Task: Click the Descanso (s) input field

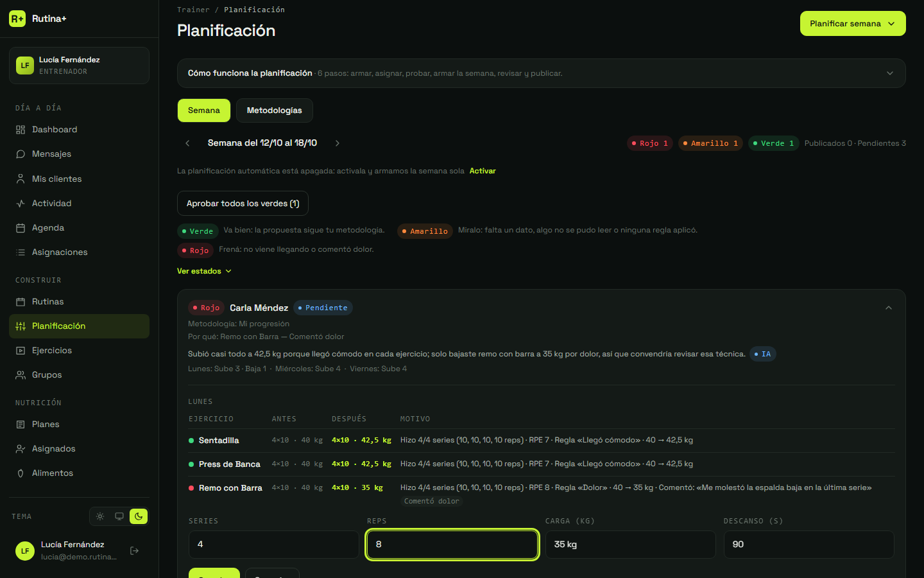Action: 809,545
